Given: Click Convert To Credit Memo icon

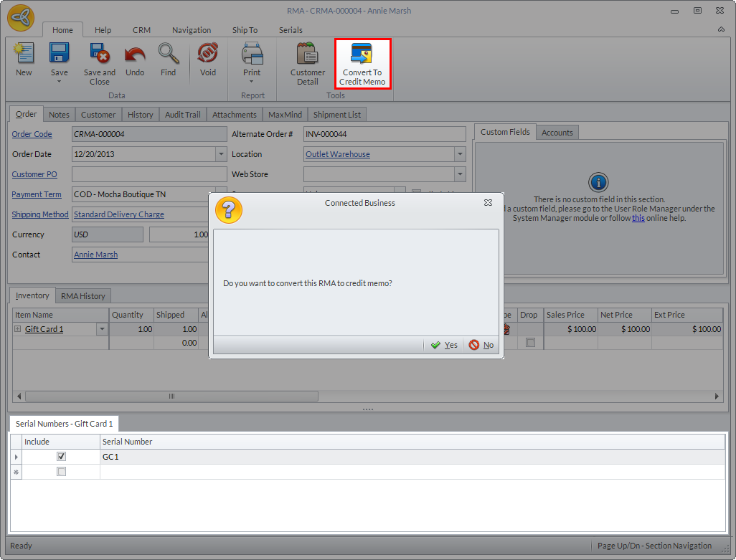Looking at the screenshot, I should 362,56.
